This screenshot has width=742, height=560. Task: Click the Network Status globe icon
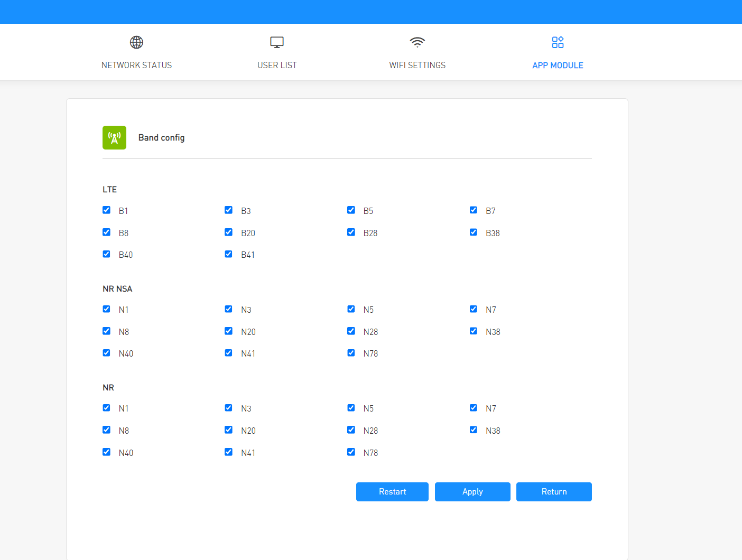[x=136, y=42]
